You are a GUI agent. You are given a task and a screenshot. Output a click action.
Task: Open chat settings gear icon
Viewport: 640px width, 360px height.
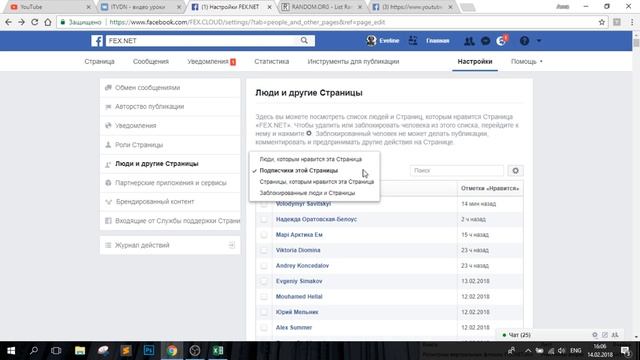pyautogui.click(x=595, y=335)
